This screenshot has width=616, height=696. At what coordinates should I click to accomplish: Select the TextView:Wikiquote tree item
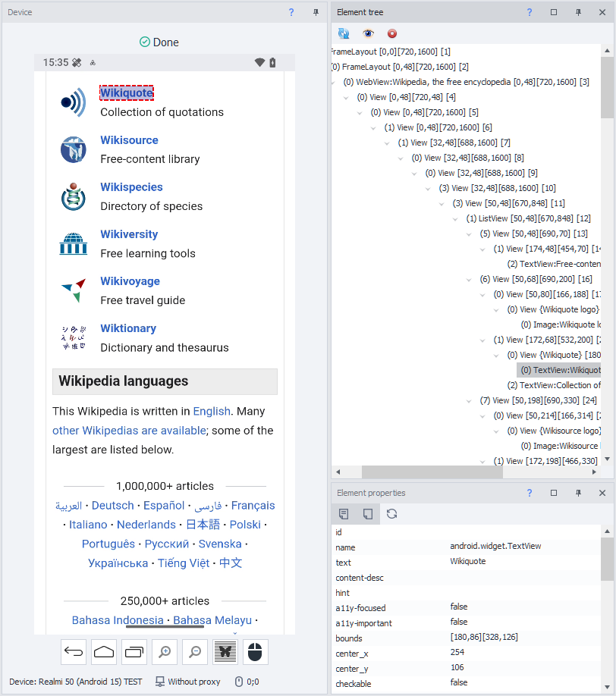click(559, 370)
